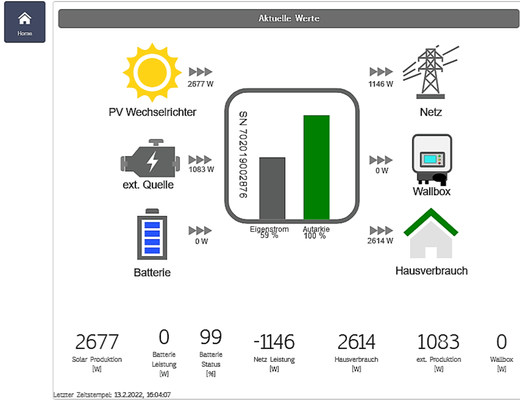The height and width of the screenshot is (402, 520).
Task: Click the 2677 Solar Produktion value
Action: (x=97, y=342)
